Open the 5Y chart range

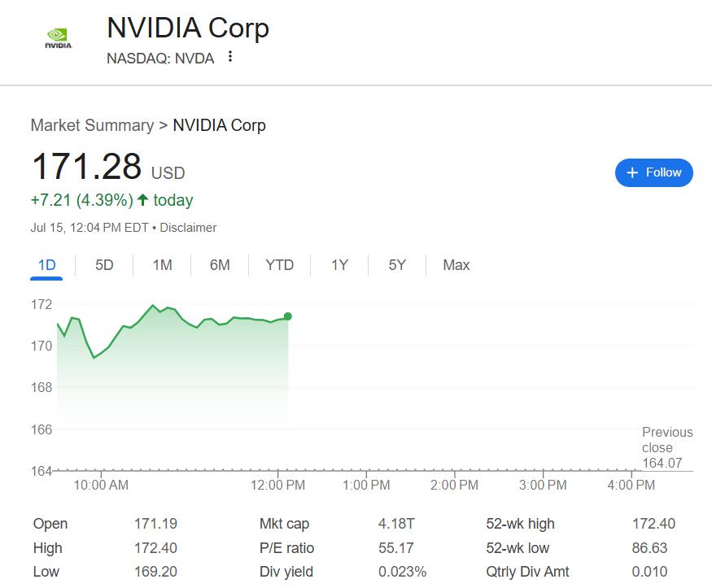click(397, 265)
